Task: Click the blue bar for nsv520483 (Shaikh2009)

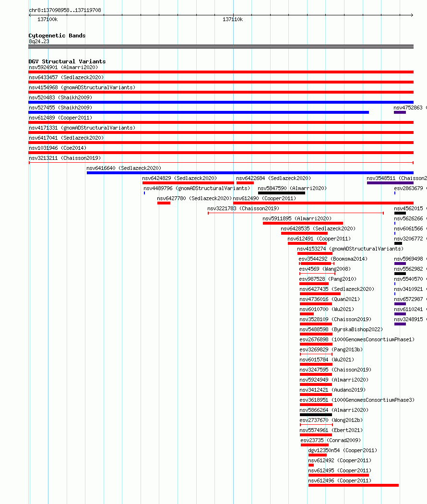Action: tap(221, 102)
